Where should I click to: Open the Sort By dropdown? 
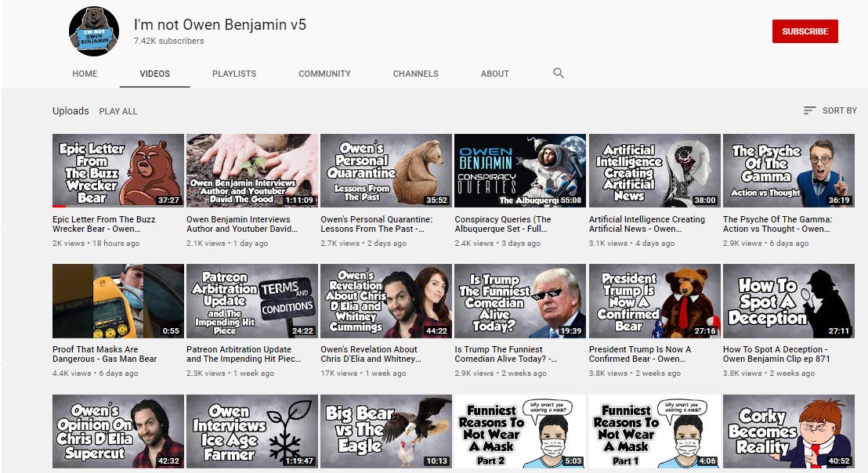click(x=830, y=110)
